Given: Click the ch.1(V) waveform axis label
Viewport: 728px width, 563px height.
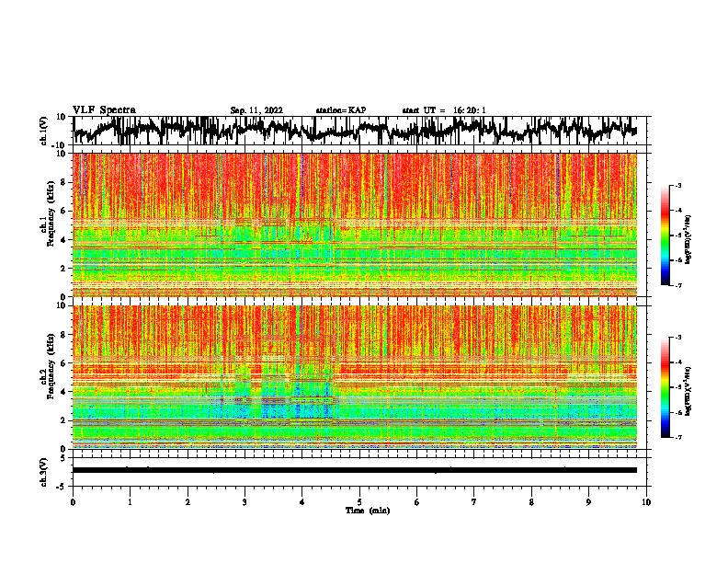Looking at the screenshot, I should (x=44, y=131).
